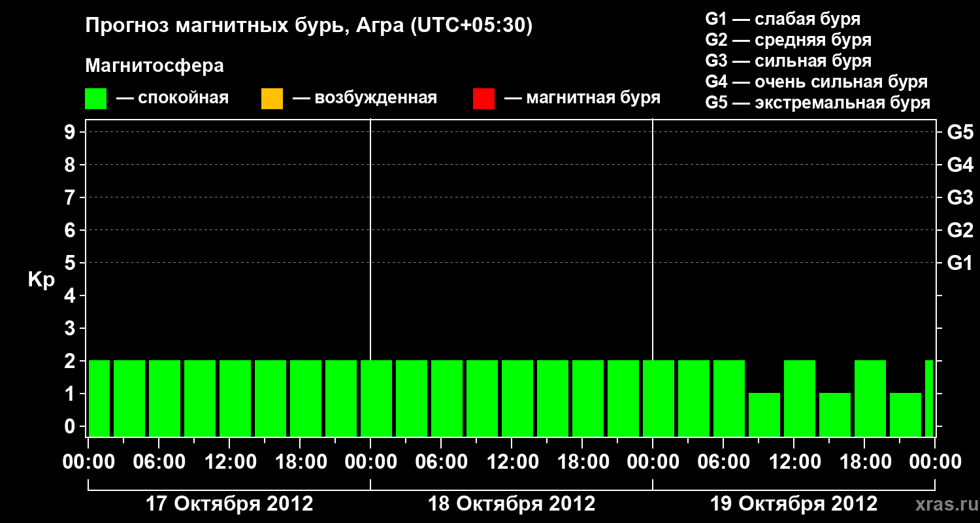The height and width of the screenshot is (523, 980).
Task: Click the red 'магнитная буря' legend swatch
Action: pyautogui.click(x=483, y=98)
